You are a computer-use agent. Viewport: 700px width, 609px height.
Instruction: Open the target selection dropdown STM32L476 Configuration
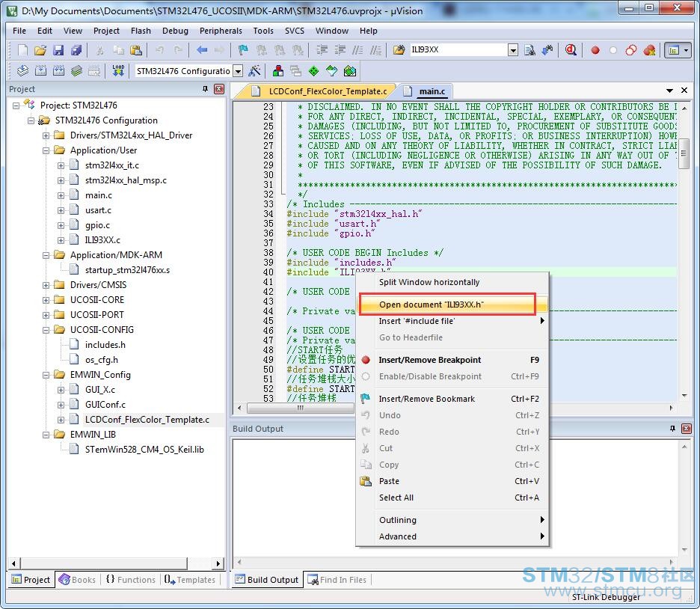[238, 71]
